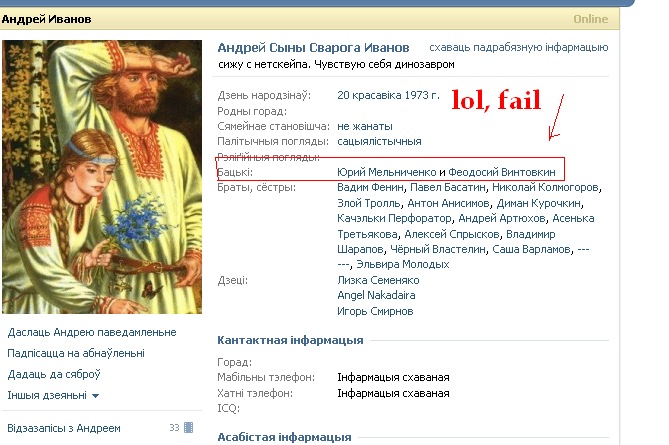The height and width of the screenshot is (445, 669).
Task: Click the сацыялістычныя political views link
Action: pyautogui.click(x=379, y=141)
